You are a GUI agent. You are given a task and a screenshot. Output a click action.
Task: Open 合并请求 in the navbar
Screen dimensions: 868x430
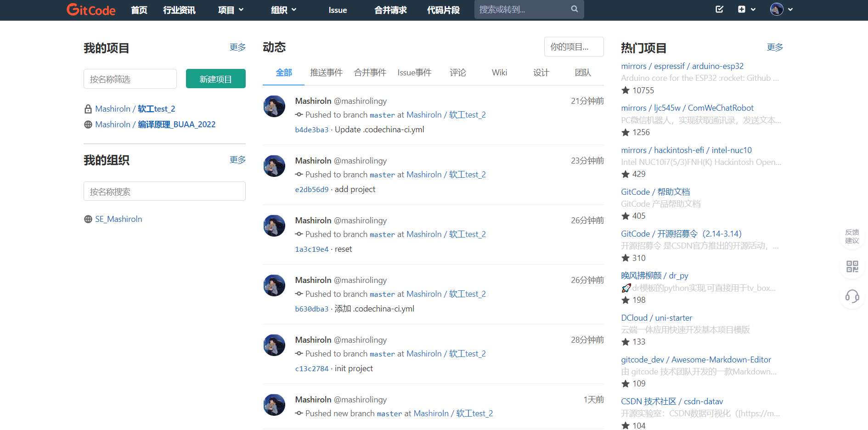click(x=390, y=10)
